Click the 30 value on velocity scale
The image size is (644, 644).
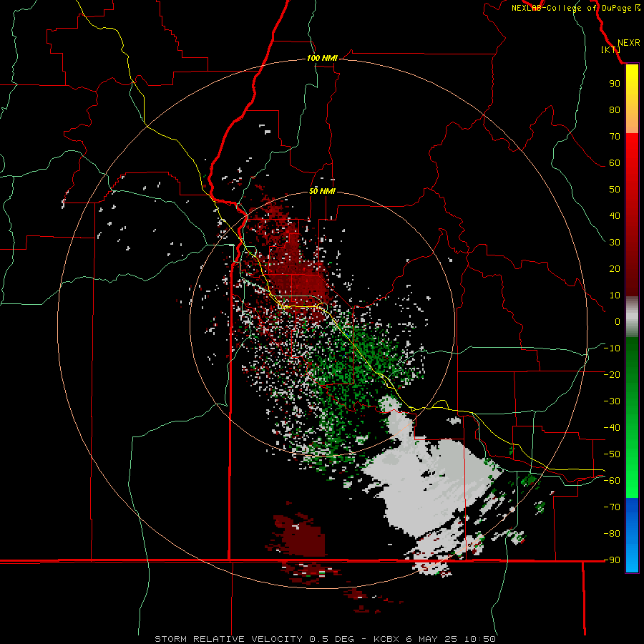[615, 243]
